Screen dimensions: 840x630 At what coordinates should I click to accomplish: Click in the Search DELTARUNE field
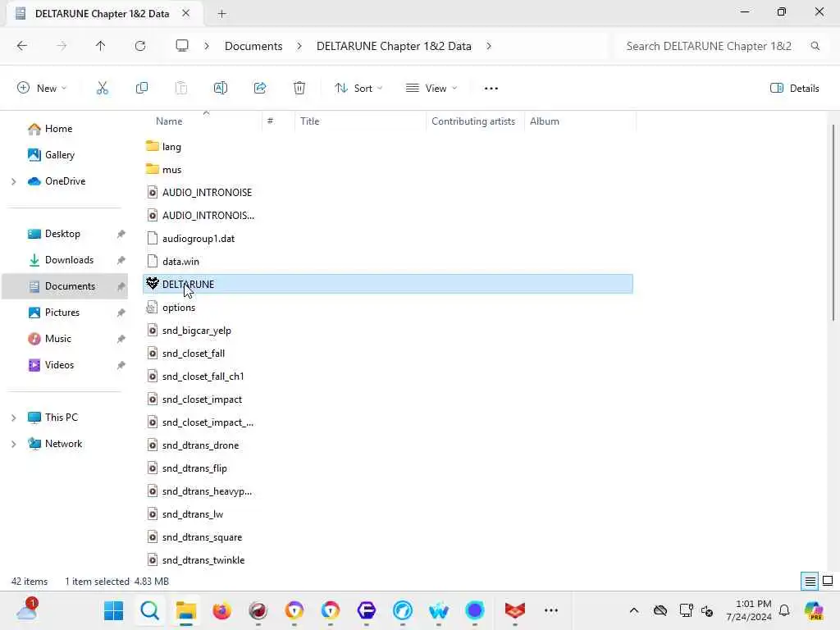(708, 46)
